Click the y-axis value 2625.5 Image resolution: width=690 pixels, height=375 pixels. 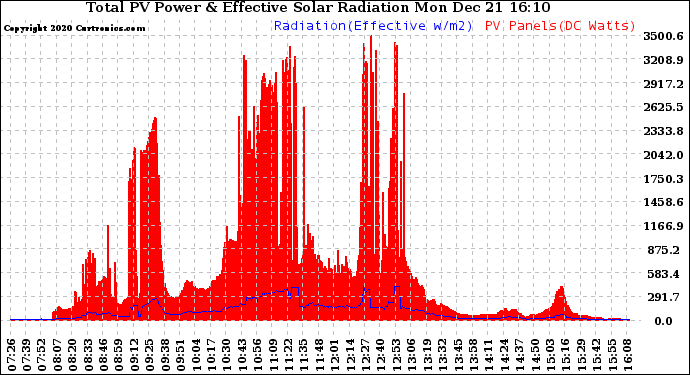click(664, 107)
